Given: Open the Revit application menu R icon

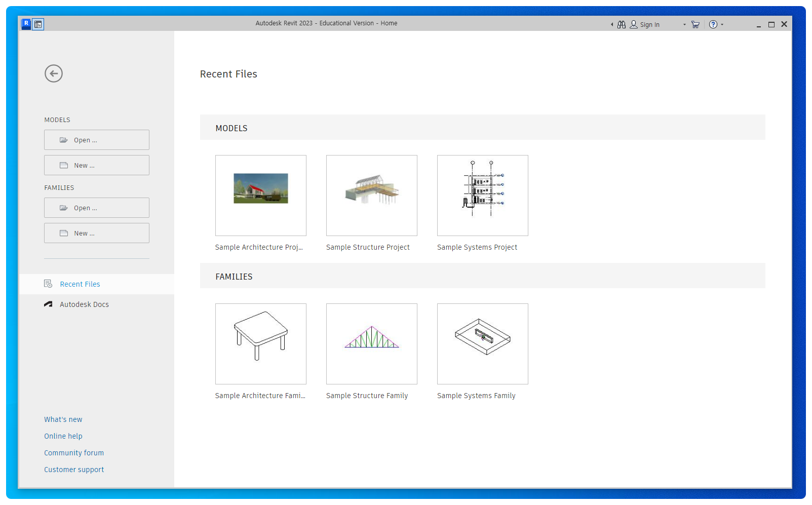Looking at the screenshot, I should pos(26,24).
